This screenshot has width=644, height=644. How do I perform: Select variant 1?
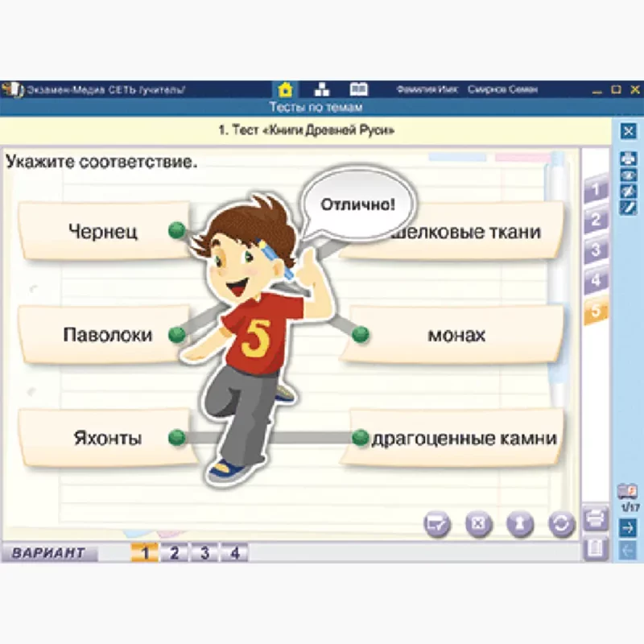[x=145, y=553]
